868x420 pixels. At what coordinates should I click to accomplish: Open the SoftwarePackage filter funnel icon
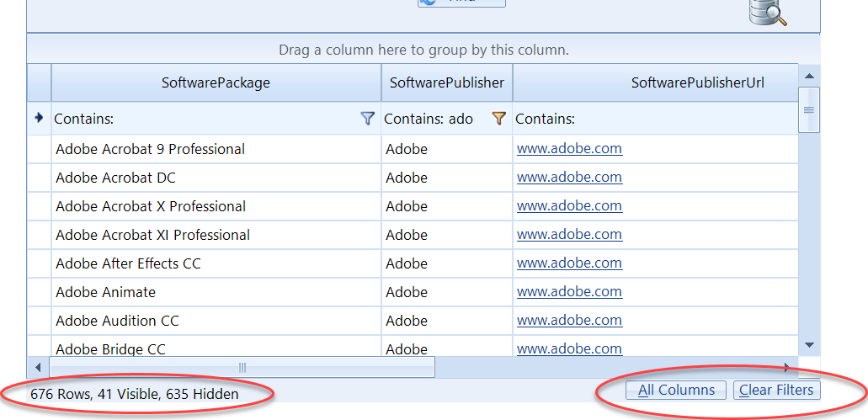point(367,119)
